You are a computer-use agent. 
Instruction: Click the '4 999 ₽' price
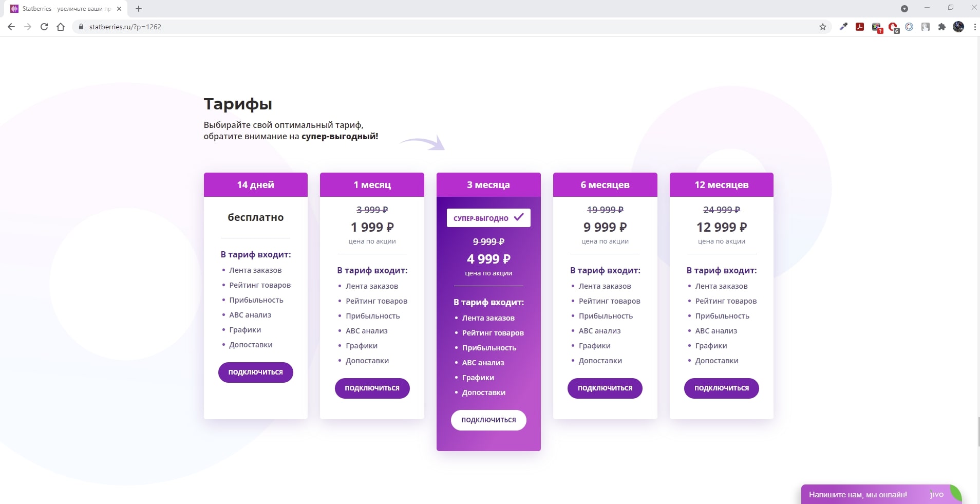[488, 259]
